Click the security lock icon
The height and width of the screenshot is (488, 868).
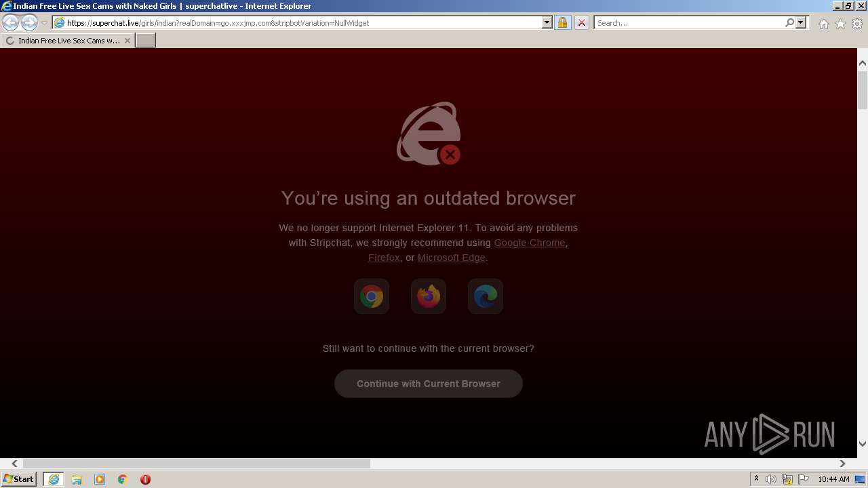(562, 22)
